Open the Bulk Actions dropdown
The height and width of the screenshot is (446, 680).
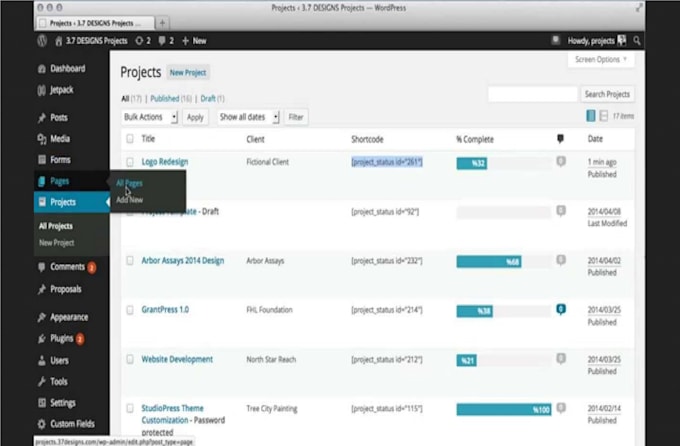[150, 117]
